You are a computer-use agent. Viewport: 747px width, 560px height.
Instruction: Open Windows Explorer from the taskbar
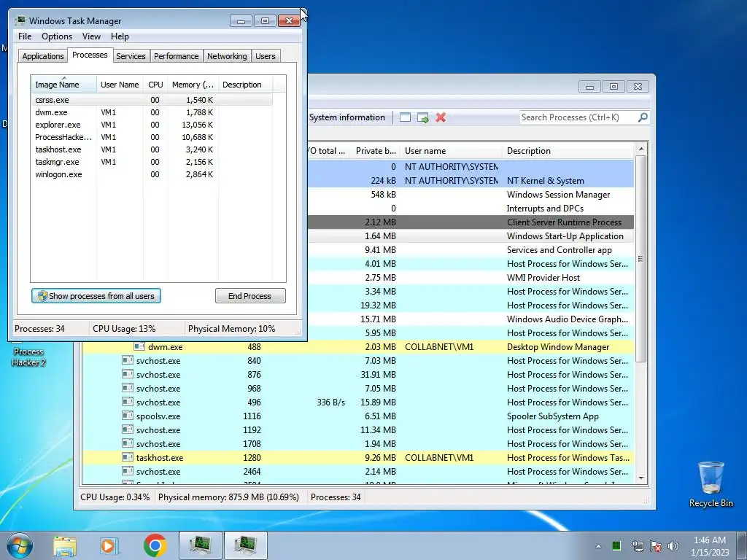(65, 546)
